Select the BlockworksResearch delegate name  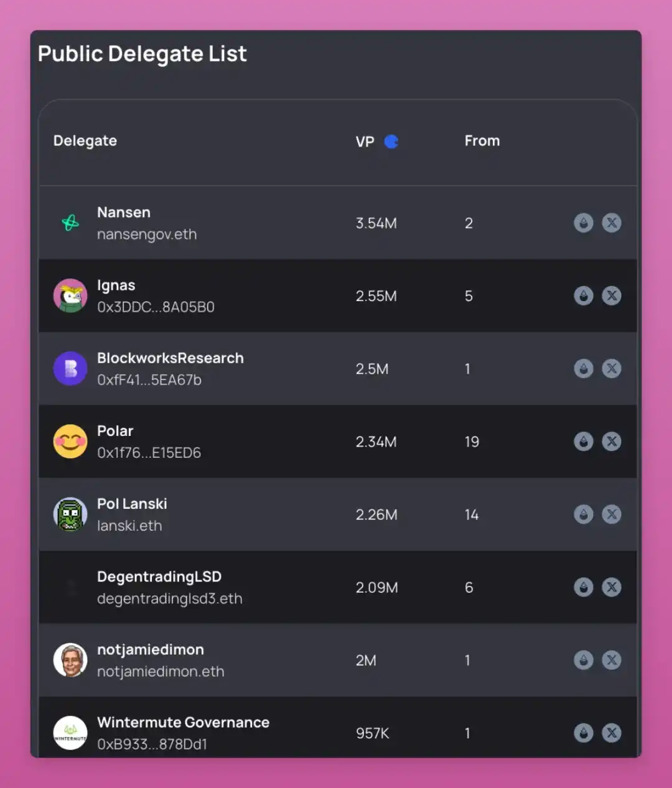pyautogui.click(x=170, y=358)
